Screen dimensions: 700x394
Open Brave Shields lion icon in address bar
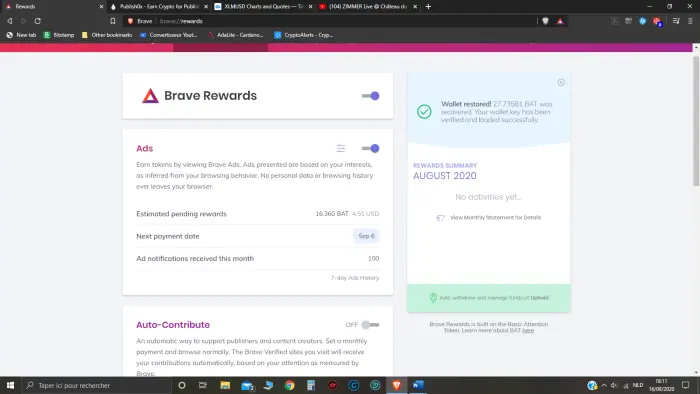[545, 21]
